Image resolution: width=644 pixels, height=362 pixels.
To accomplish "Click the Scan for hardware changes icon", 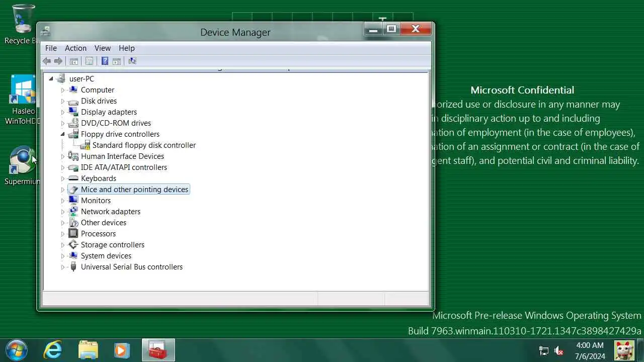I will [x=132, y=61].
